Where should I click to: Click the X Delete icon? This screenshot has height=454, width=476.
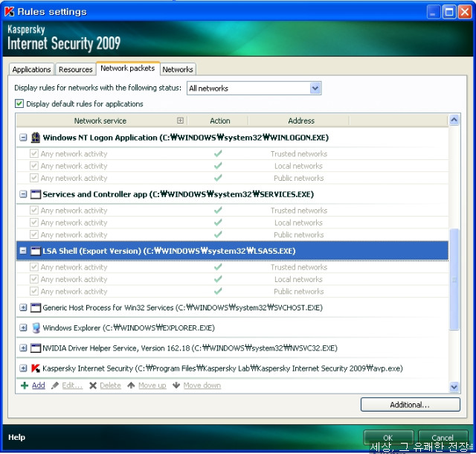(x=93, y=386)
